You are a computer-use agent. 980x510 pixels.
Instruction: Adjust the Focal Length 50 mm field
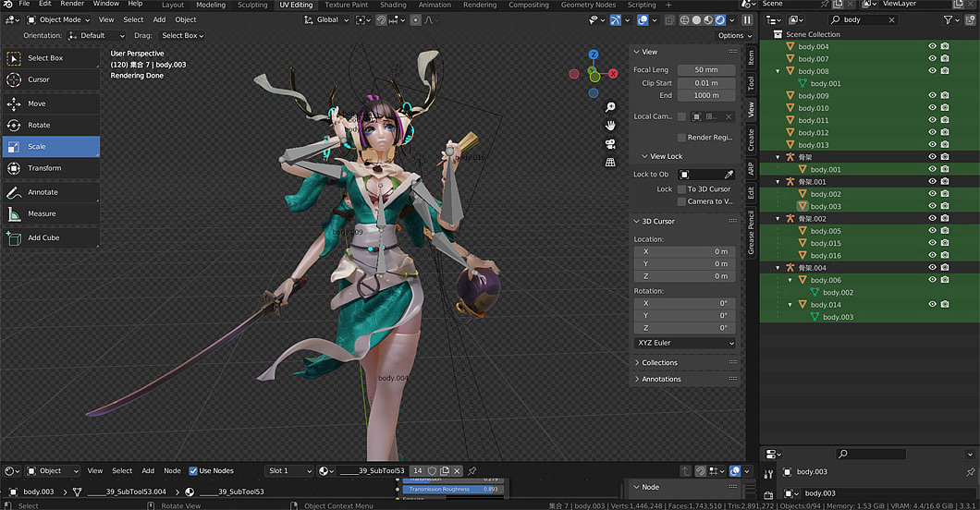(706, 70)
